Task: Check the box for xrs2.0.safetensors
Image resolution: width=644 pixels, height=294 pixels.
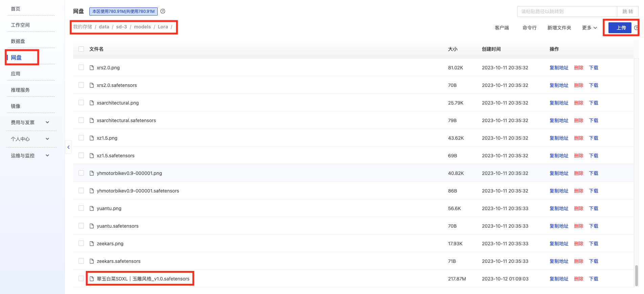Action: point(81,85)
